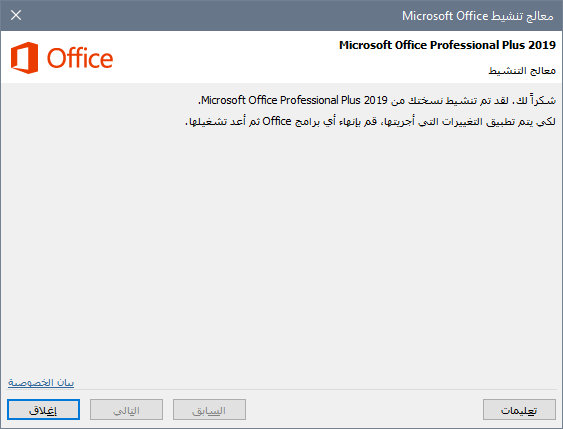Click the شكراً لك activation confirmation sentence
This screenshot has height=429, width=563.
(x=377, y=100)
